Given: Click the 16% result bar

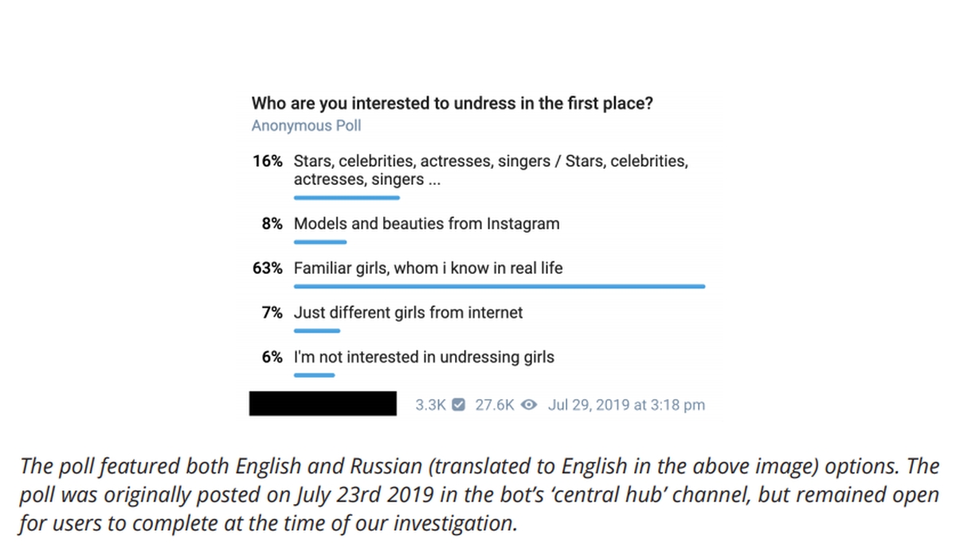Looking at the screenshot, I should point(347,197).
